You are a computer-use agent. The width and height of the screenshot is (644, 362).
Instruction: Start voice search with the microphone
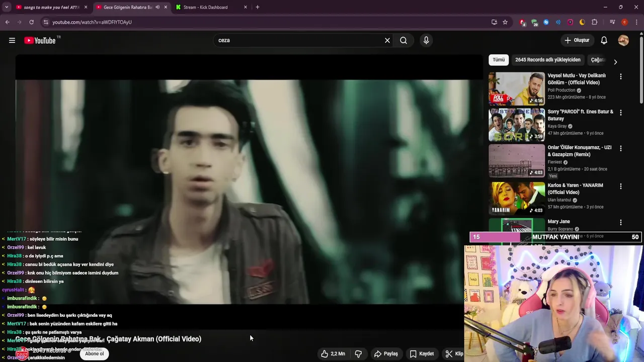(x=426, y=40)
